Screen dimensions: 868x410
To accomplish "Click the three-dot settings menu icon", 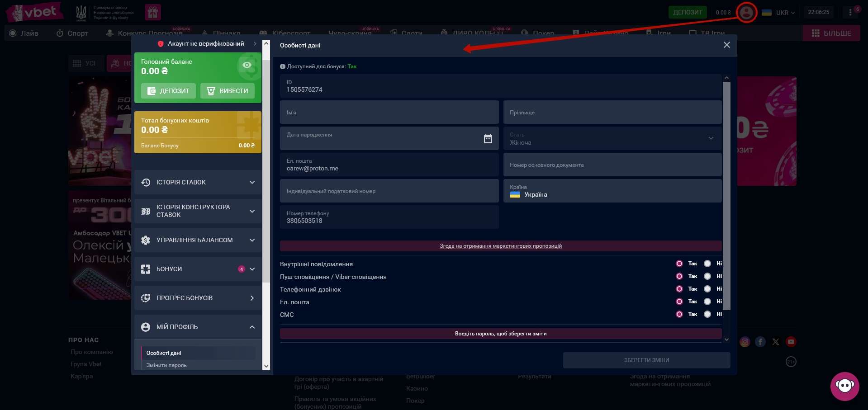I will 850,12.
